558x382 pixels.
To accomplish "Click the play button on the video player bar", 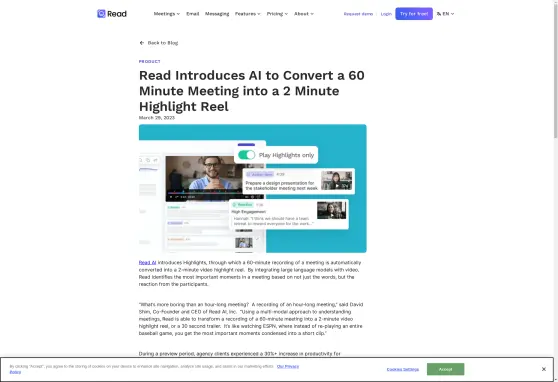I will click(171, 197).
